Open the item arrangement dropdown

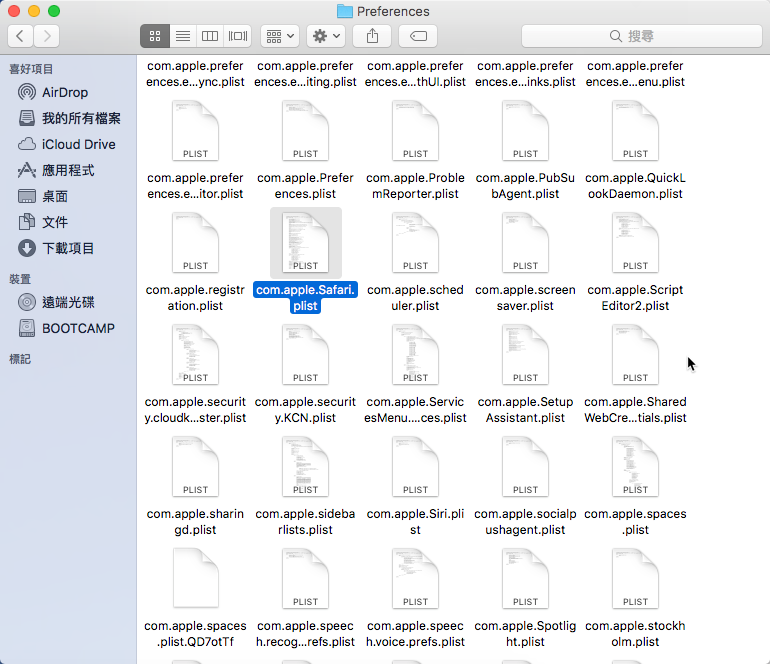(279, 36)
